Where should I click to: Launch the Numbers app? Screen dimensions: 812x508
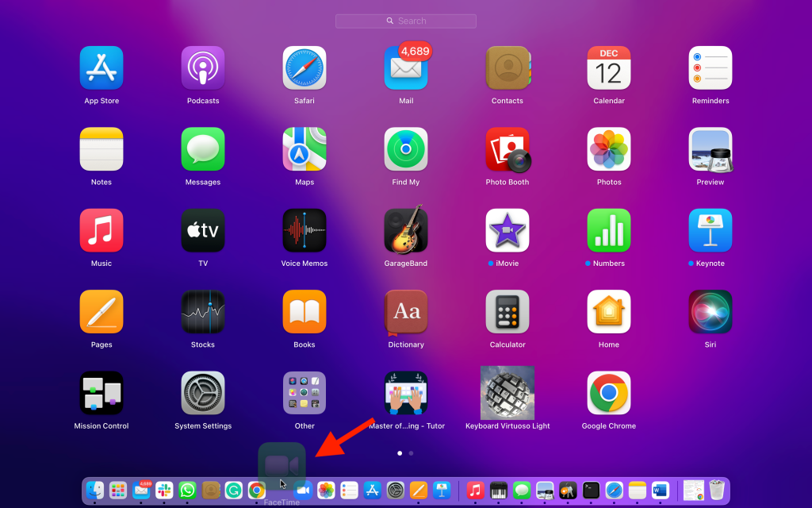pos(609,231)
